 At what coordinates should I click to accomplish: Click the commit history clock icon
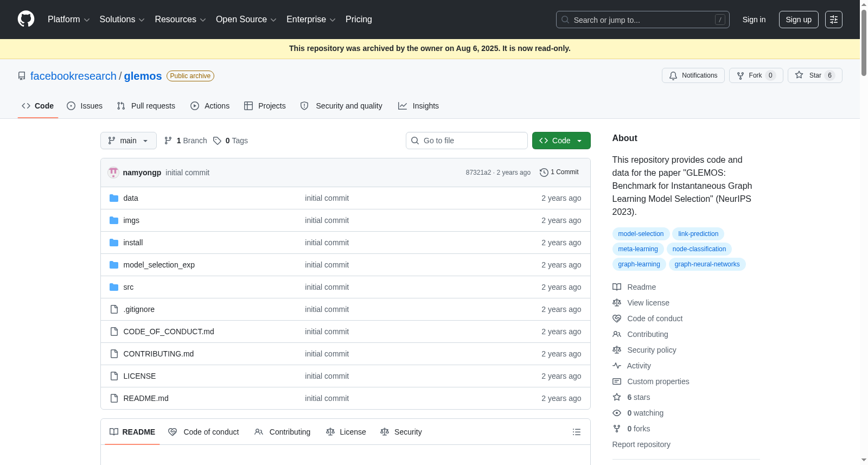[544, 173]
